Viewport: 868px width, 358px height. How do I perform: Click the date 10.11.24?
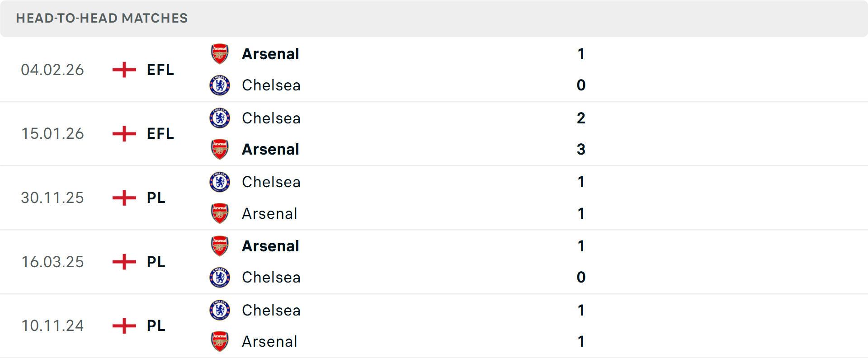(x=52, y=326)
